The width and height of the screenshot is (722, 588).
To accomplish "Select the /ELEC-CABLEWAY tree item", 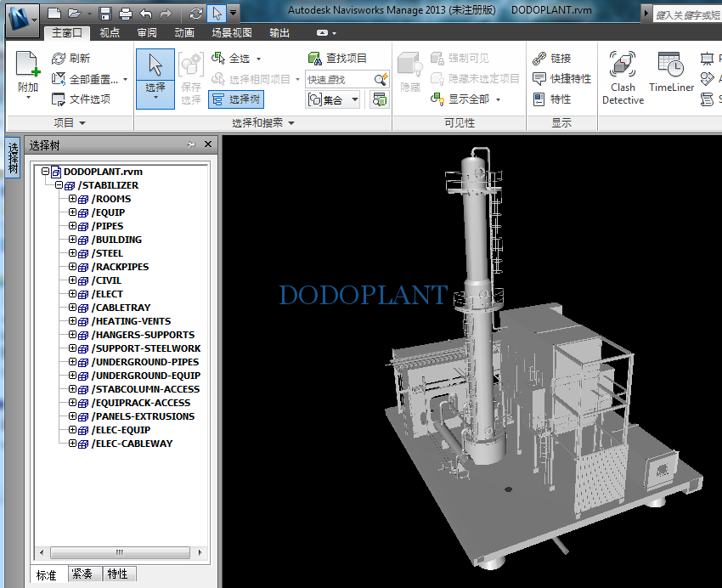I will coord(133,444).
